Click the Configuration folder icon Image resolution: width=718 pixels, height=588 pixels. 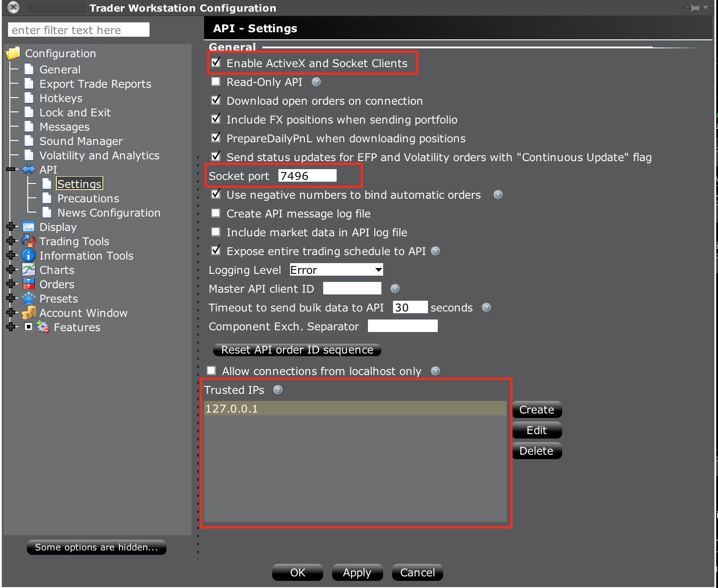point(13,53)
